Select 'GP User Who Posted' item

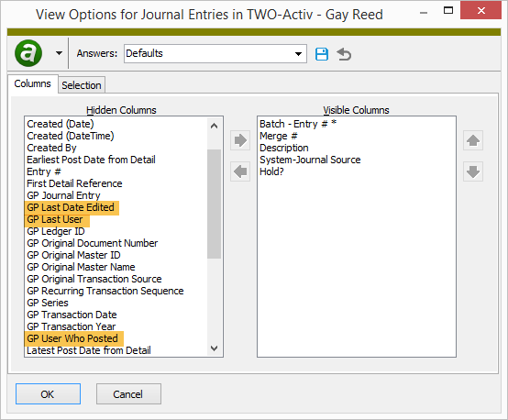72,338
